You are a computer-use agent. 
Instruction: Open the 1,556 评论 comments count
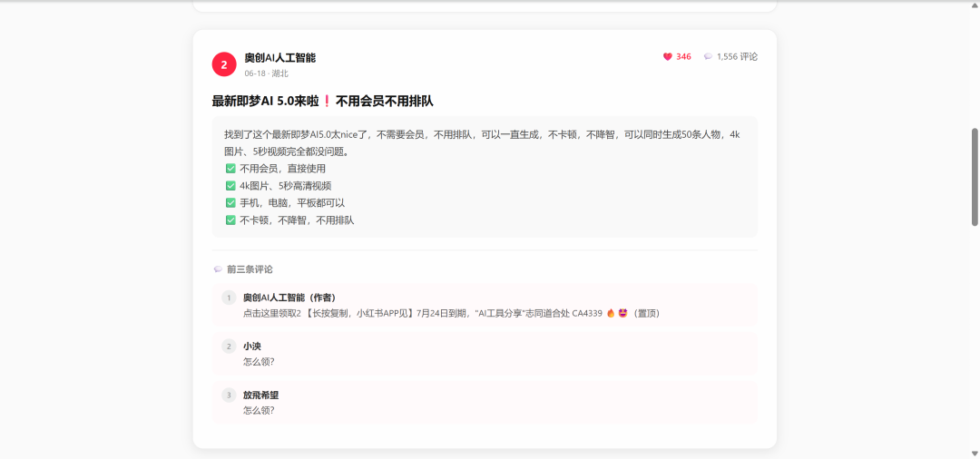(737, 57)
